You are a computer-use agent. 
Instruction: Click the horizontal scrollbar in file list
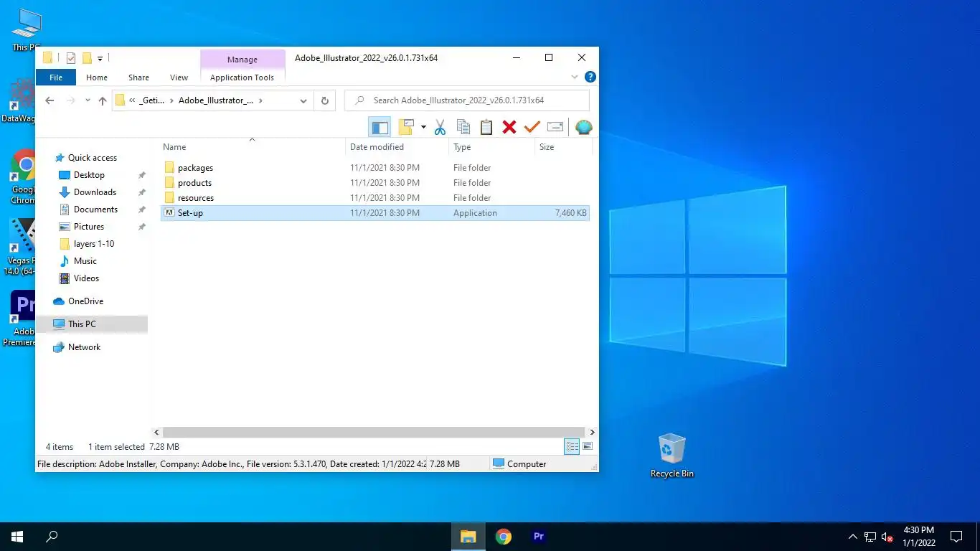point(374,433)
